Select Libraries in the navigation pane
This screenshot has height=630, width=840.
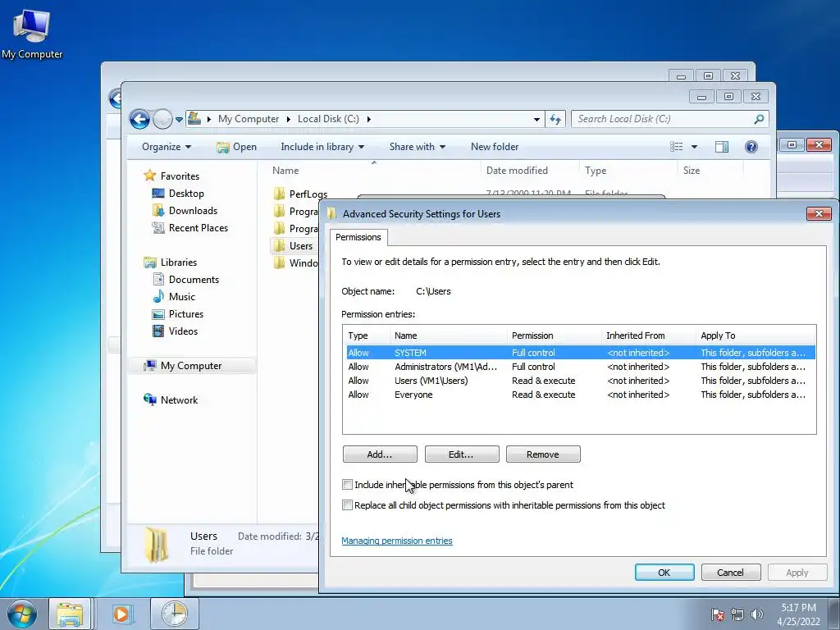click(x=171, y=262)
